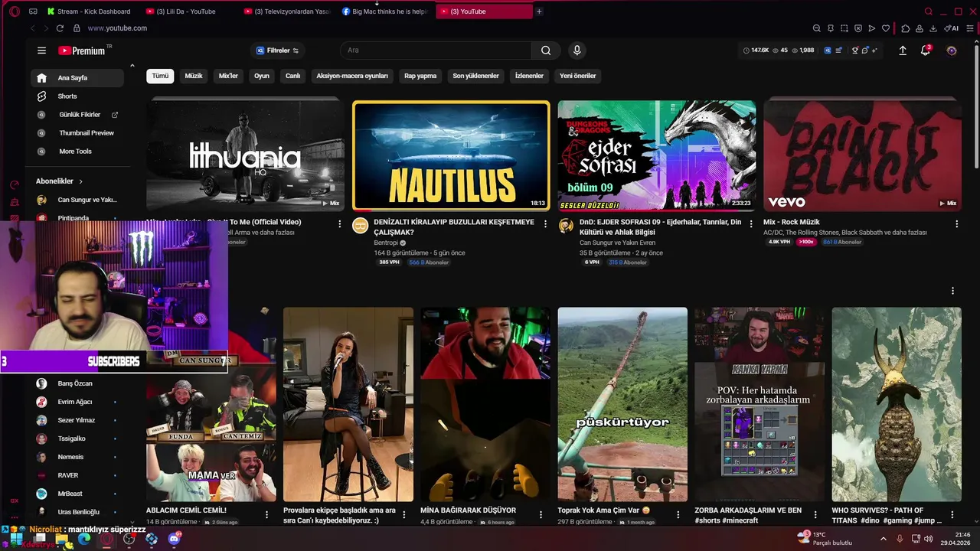Click the YouTube search input field
980x551 pixels.
coord(436,51)
